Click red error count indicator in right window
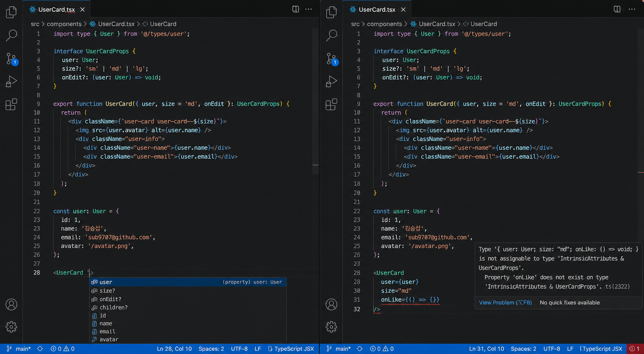 click(x=634, y=349)
